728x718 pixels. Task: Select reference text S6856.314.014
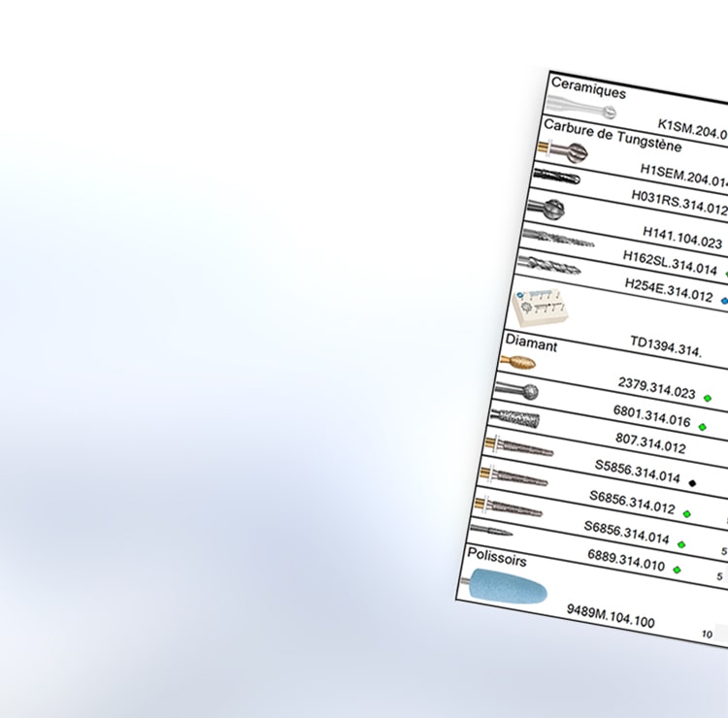coord(627,533)
